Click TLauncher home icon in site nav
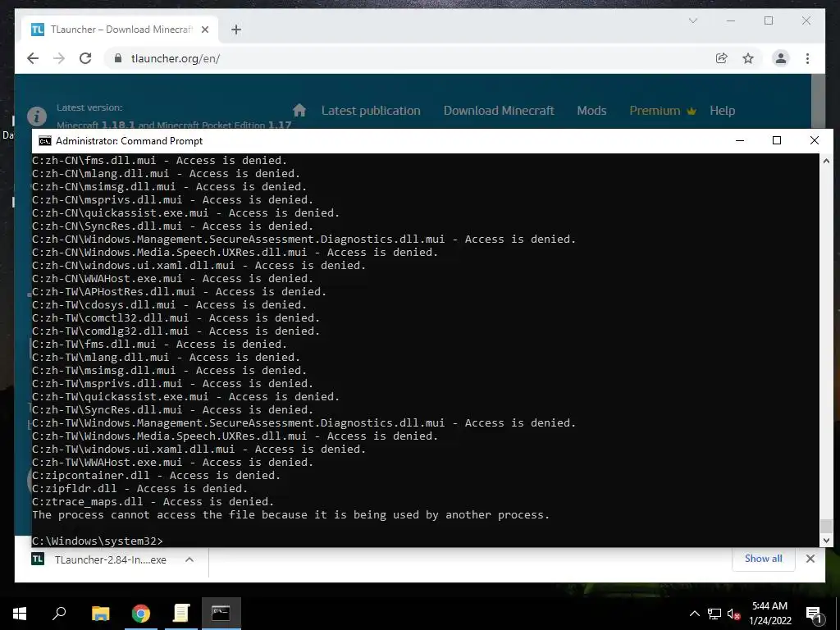Screen dimensions: 840x630 [x=299, y=111]
